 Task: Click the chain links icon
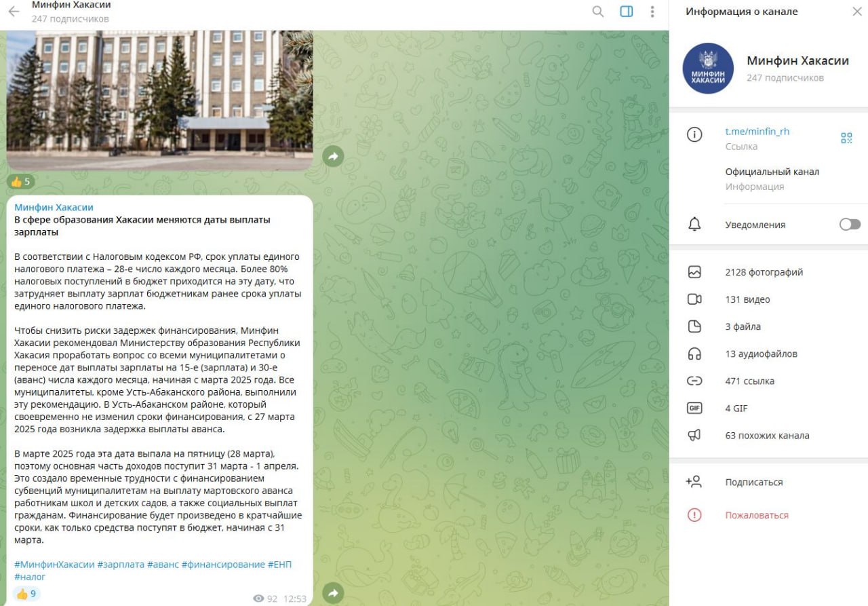694,381
